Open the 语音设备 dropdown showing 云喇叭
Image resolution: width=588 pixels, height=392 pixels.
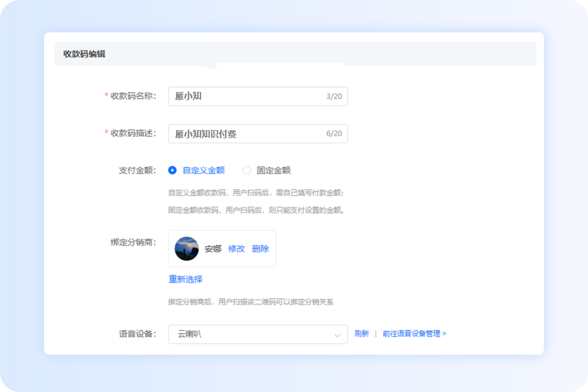[x=250, y=334]
